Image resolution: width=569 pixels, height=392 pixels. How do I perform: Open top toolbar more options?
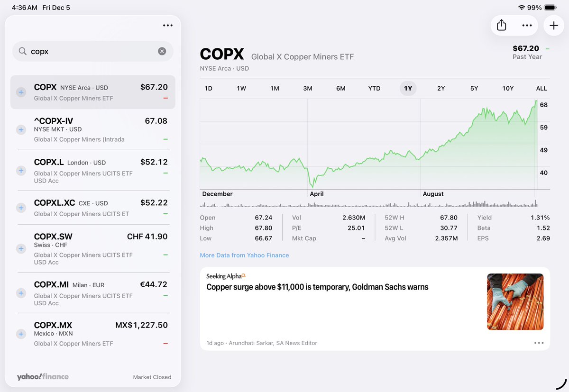(527, 26)
